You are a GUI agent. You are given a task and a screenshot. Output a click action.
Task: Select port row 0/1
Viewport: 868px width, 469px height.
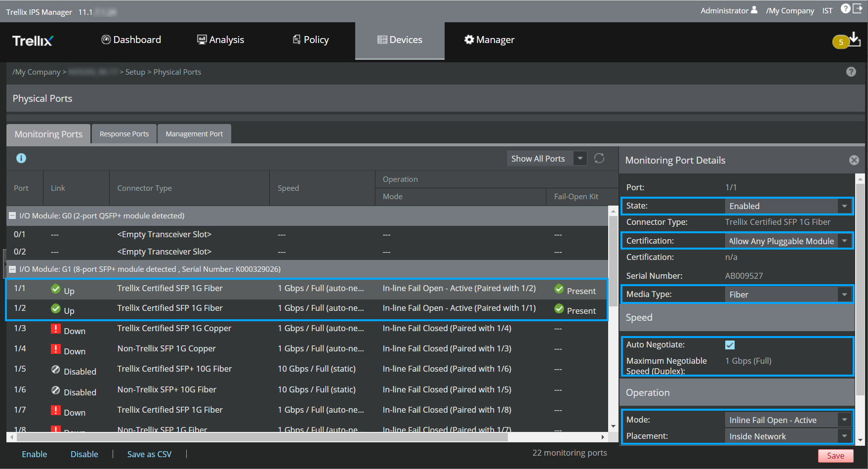tap(307, 234)
